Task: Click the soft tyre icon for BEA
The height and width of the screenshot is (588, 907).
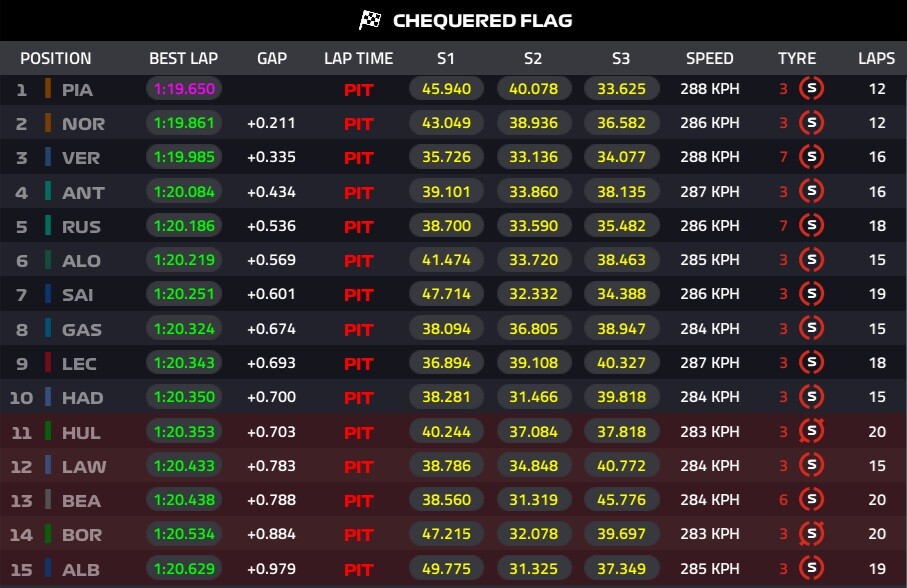Action: (x=812, y=500)
